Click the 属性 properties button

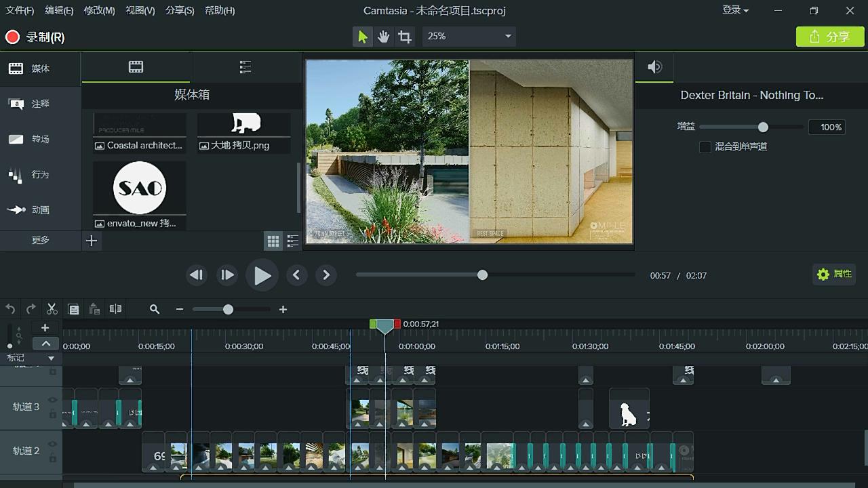[834, 274]
